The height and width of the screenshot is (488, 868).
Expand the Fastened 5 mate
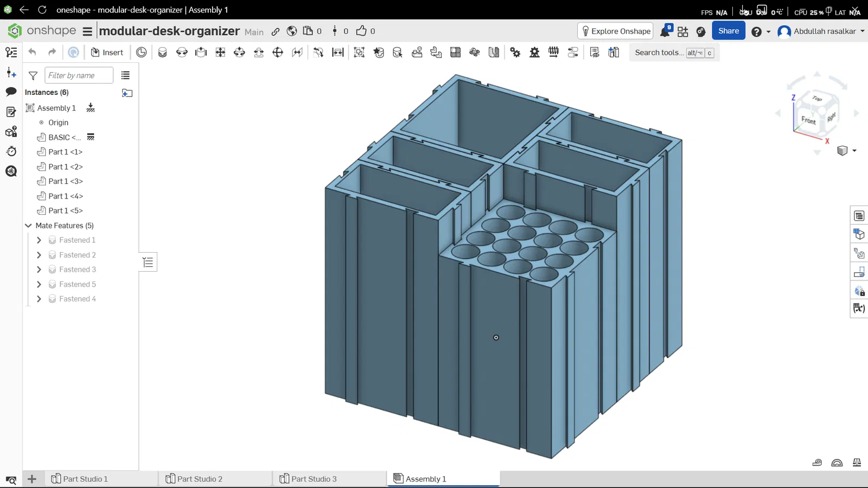[x=39, y=284]
